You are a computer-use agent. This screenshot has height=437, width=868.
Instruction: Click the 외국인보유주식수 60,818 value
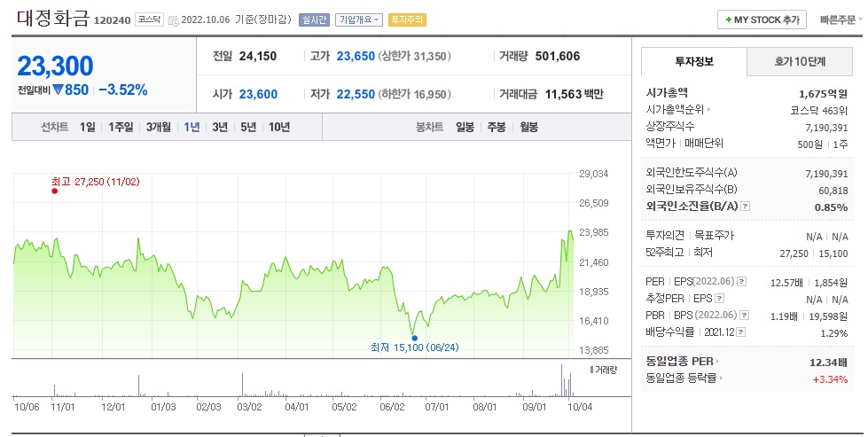point(833,191)
